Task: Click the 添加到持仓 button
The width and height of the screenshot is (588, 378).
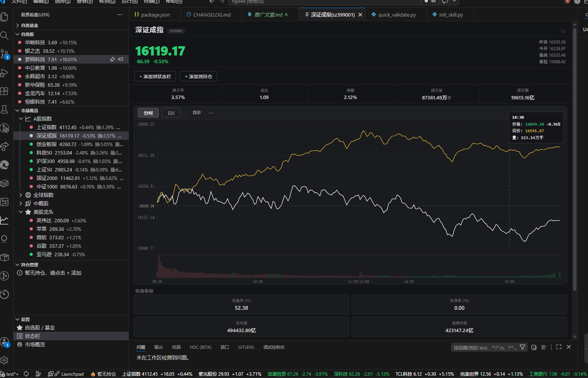Action: pos(199,76)
